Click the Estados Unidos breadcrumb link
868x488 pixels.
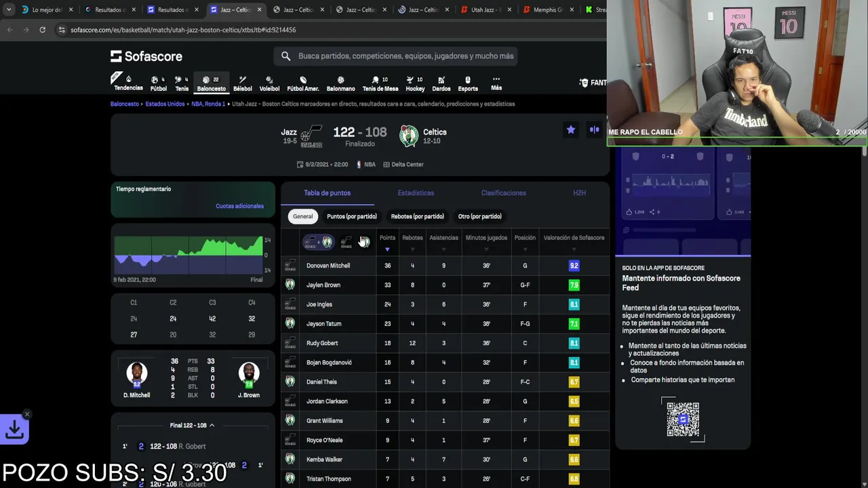[165, 104]
